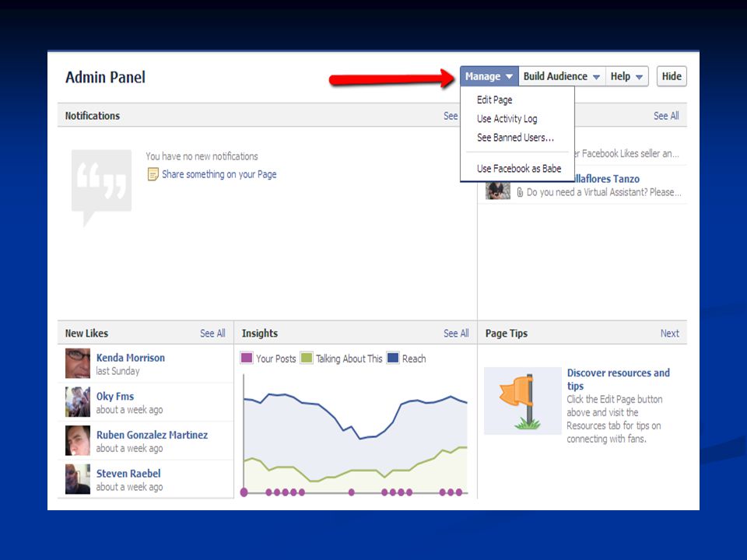Viewport: 747px width, 560px height.
Task: Select Use Facebook as Babe
Action: pyautogui.click(x=519, y=169)
